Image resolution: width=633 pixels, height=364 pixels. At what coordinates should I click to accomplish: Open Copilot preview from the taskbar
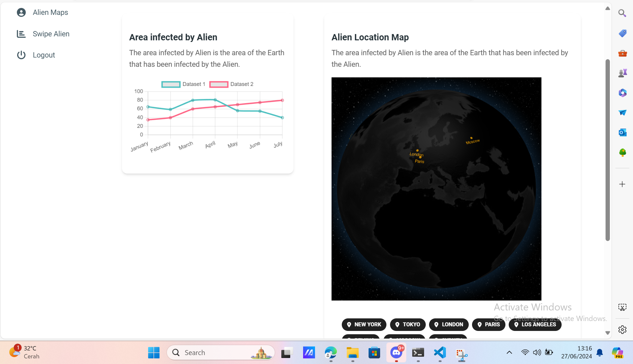click(x=617, y=352)
